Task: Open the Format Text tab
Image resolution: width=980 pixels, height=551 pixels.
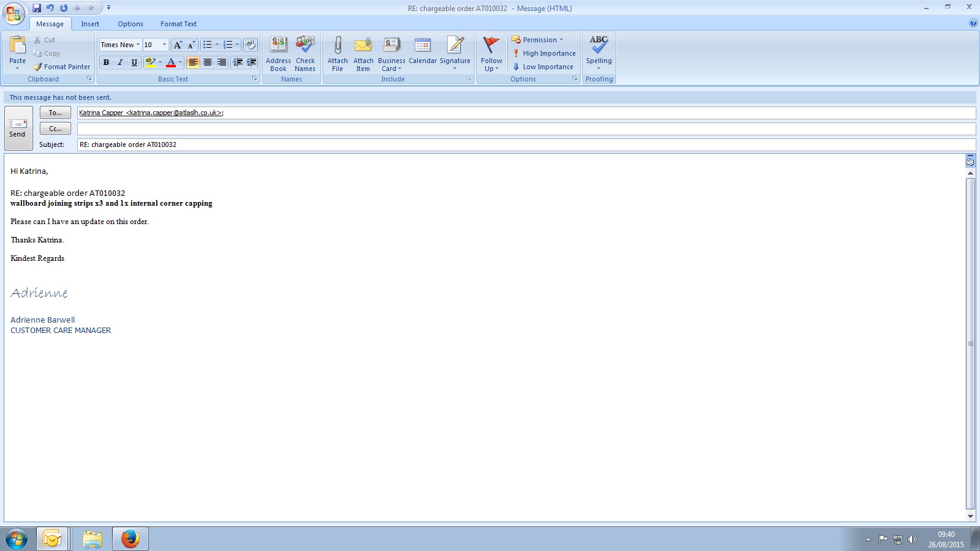Action: point(178,24)
